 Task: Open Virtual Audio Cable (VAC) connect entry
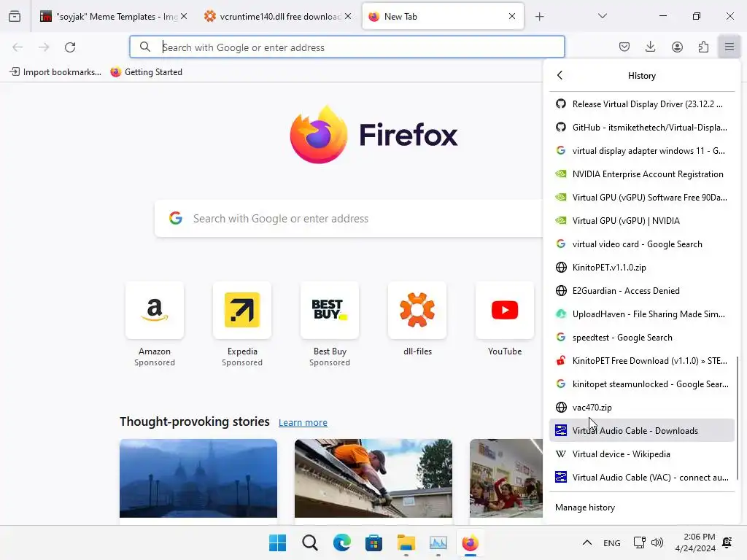[642, 477]
